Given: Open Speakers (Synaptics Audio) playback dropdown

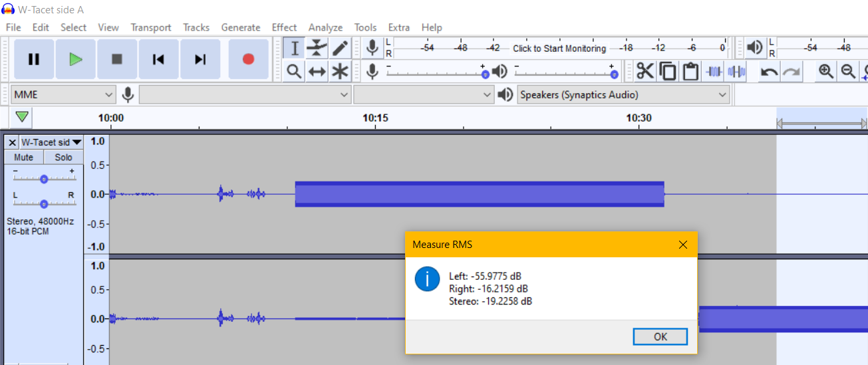Looking at the screenshot, I should 623,95.
